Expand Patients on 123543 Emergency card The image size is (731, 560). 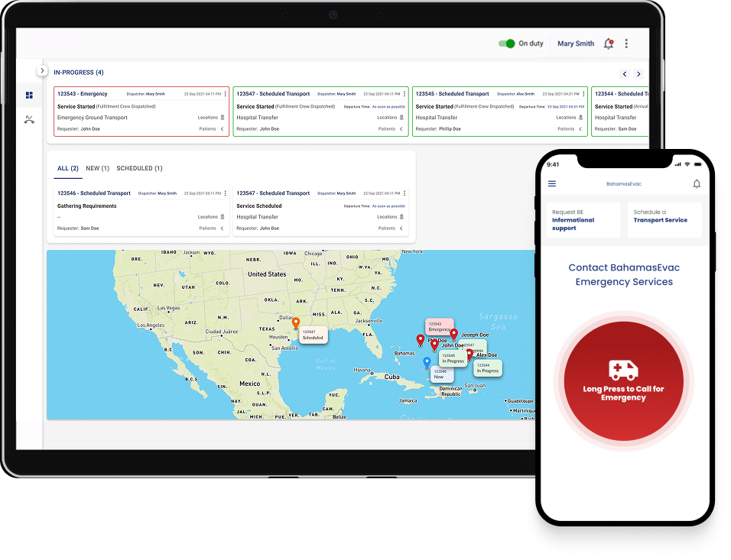pos(212,128)
